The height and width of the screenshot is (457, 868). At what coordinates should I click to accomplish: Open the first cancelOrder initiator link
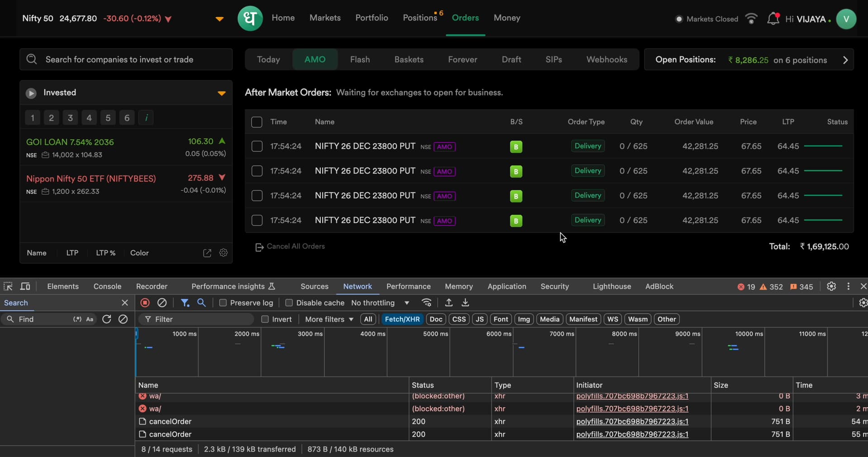[x=632, y=421]
